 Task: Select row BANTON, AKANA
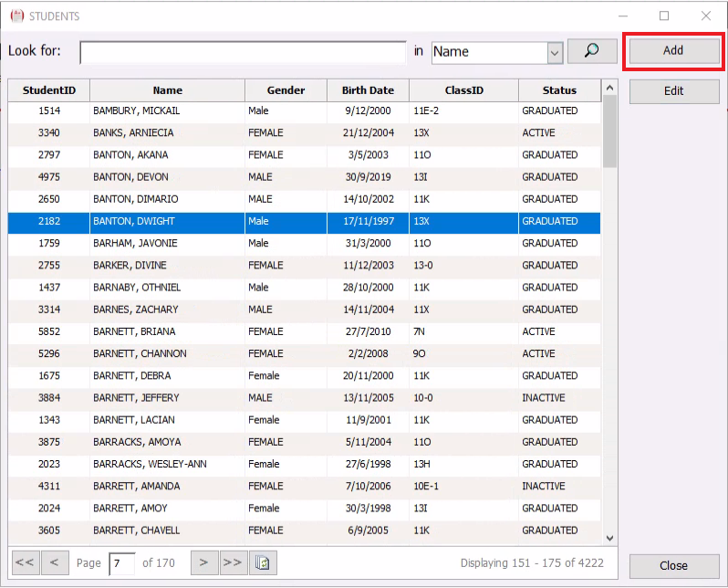click(x=304, y=155)
